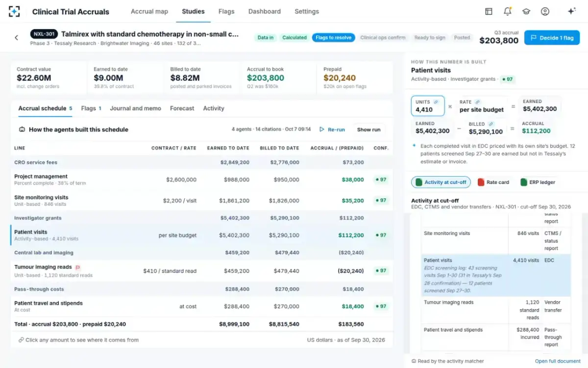
Task: Click the green ERP ledger document icon
Action: click(x=524, y=183)
